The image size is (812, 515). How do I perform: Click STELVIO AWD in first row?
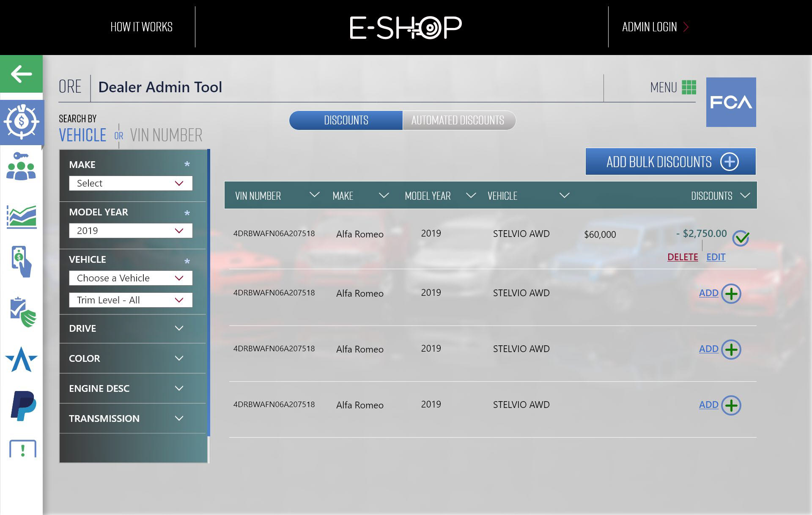tap(521, 234)
